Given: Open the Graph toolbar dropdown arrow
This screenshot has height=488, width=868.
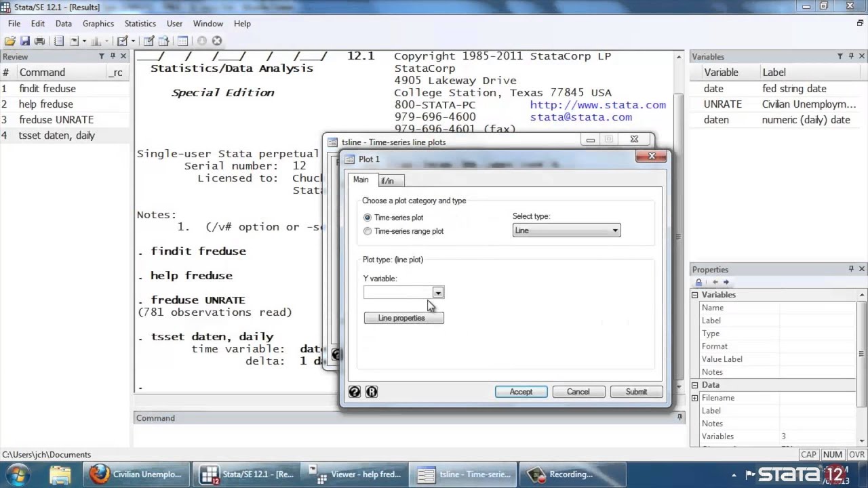Looking at the screenshot, I should coord(107,41).
